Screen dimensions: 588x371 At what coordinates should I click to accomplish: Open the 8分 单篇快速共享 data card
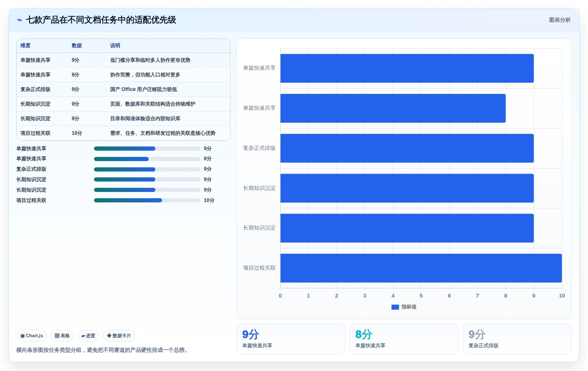point(404,339)
